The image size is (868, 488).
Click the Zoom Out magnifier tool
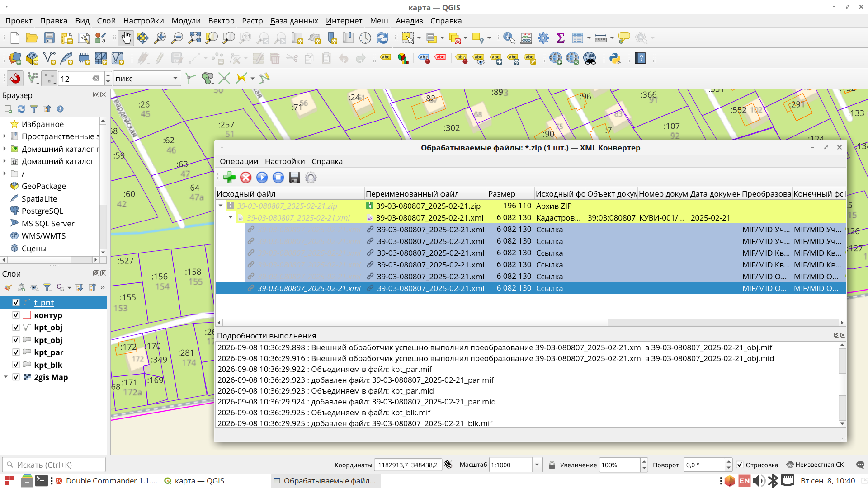[x=177, y=38]
